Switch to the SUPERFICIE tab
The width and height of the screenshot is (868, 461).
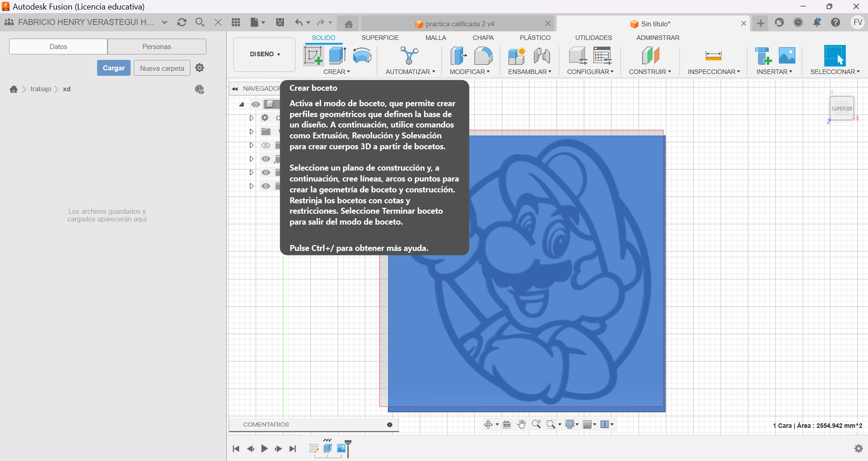coord(380,38)
